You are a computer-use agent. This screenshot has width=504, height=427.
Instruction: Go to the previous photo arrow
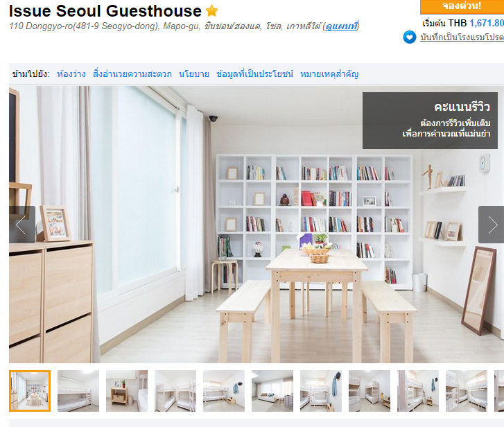[22, 225]
